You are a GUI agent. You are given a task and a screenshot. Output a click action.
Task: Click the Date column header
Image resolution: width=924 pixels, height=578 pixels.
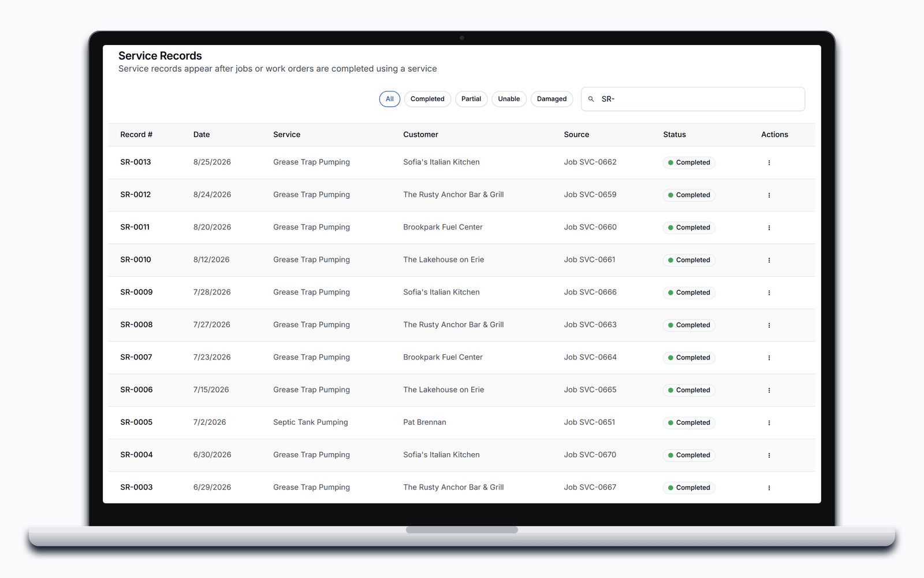[x=202, y=135]
